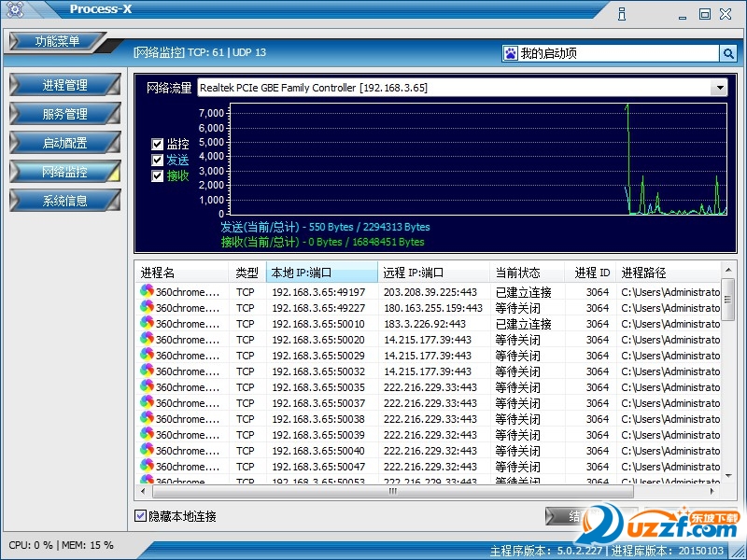Open the Realtek network adapter dropdown
747x560 pixels.
[718, 88]
